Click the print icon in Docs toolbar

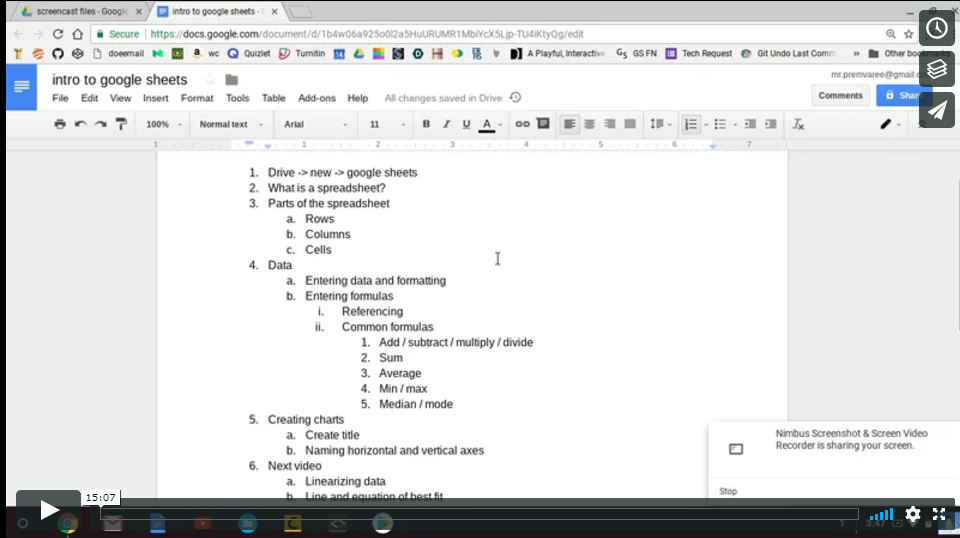coord(60,124)
